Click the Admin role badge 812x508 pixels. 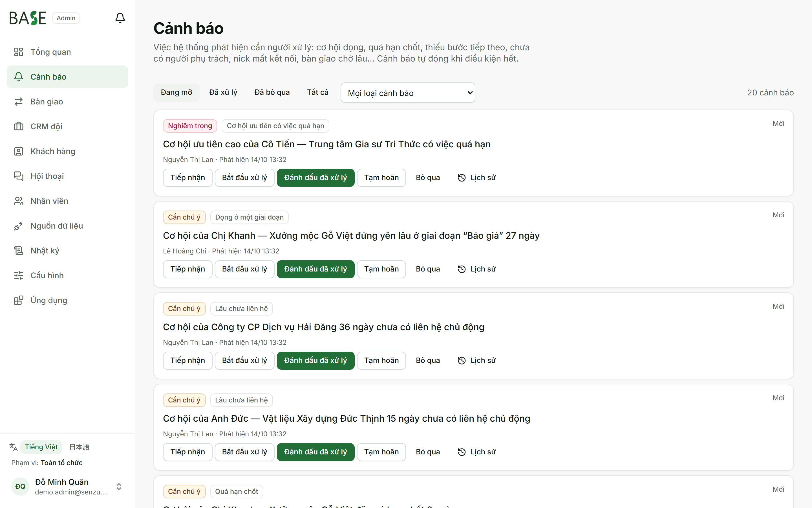66,18
